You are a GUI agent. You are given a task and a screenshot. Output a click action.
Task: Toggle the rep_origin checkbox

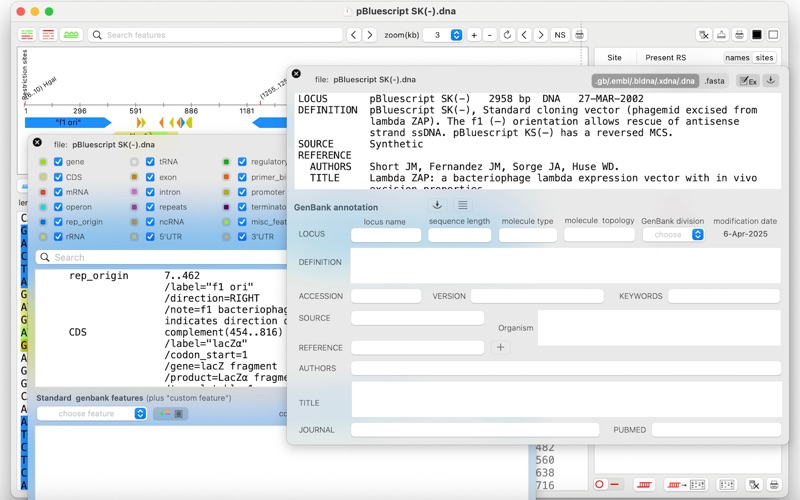tap(58, 222)
